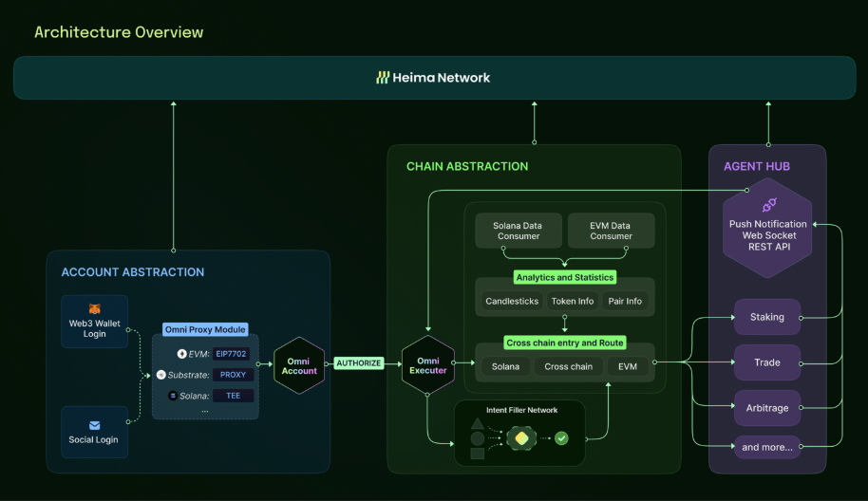Expand the "and more..." agent box

pyautogui.click(x=767, y=447)
